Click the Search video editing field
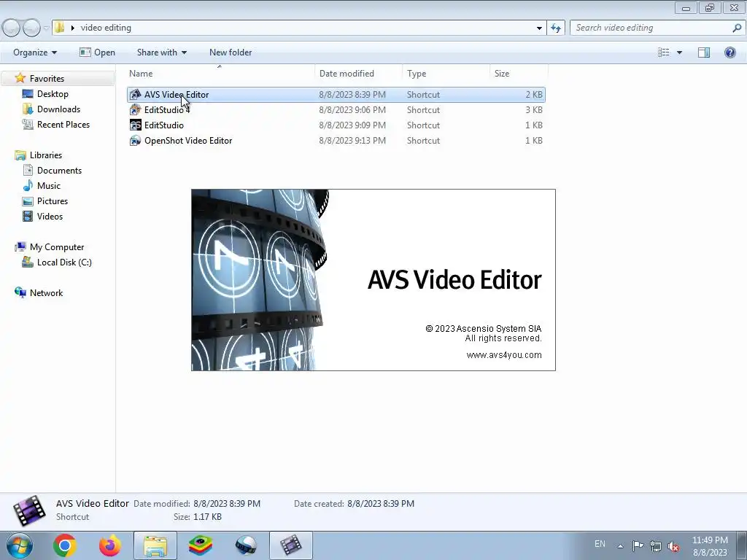This screenshot has width=747, height=560. [650, 28]
